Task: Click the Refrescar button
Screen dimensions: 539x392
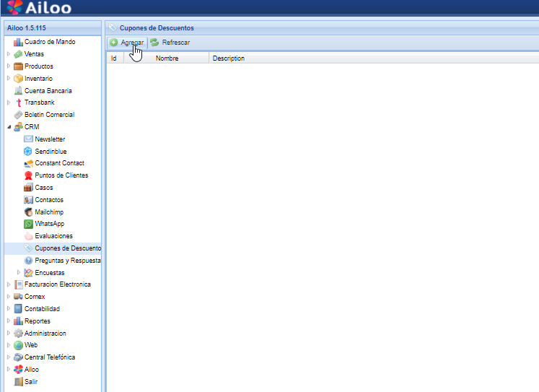Action: click(x=170, y=43)
